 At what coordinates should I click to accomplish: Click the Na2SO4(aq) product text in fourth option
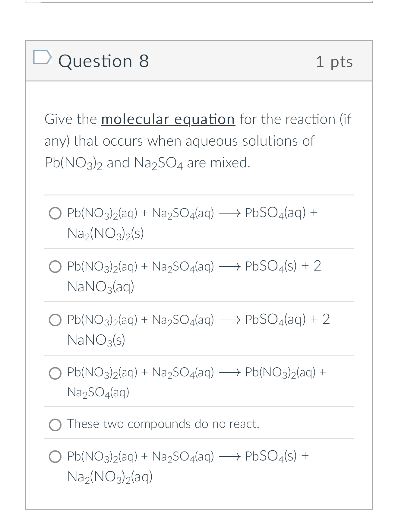98,392
